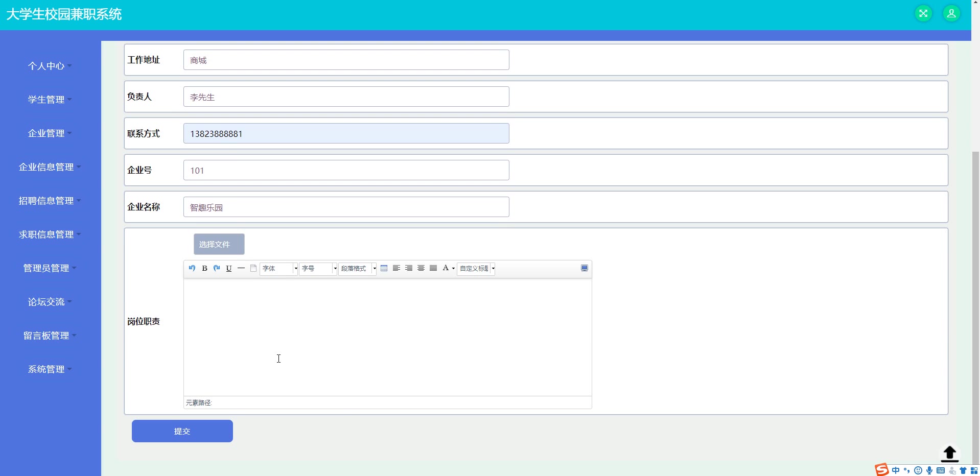Expand 留言板管理 sidebar menu
Screen dimensions: 980x476
pyautogui.click(x=50, y=336)
